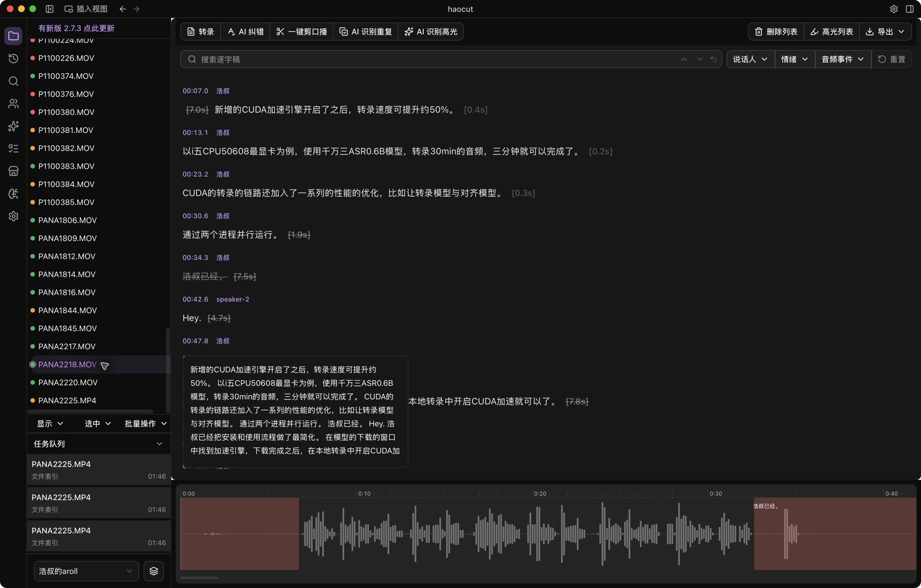Image resolution: width=921 pixels, height=588 pixels.
Task: Select file P1100226.MOV
Action: tap(66, 58)
